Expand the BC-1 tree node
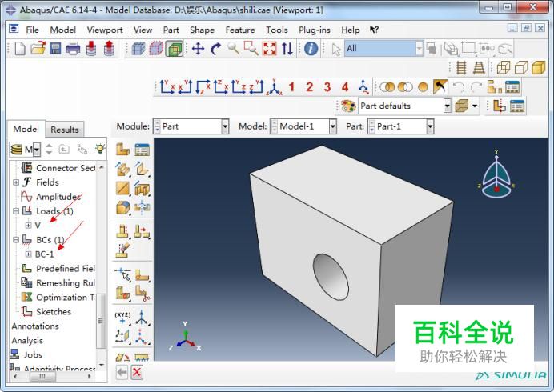Screen dimensions: 554x392 28,254
